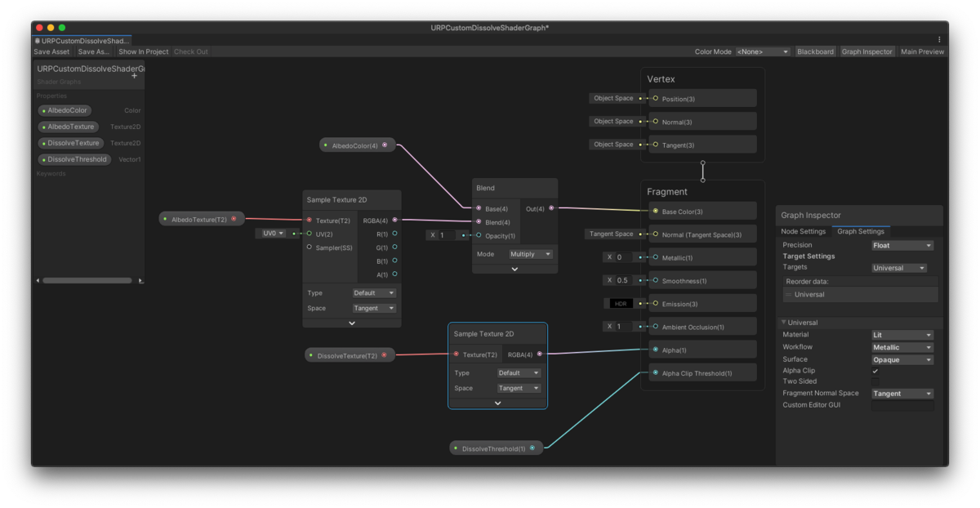Open Fragment Normal Space Tangent dropdown
Viewport: 980px width, 508px height.
click(902, 394)
